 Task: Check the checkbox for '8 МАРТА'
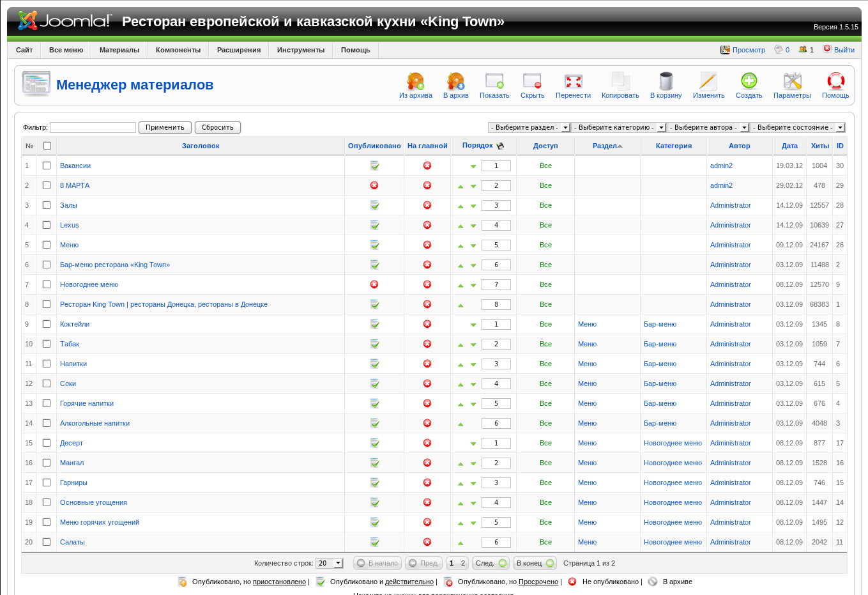pos(47,185)
